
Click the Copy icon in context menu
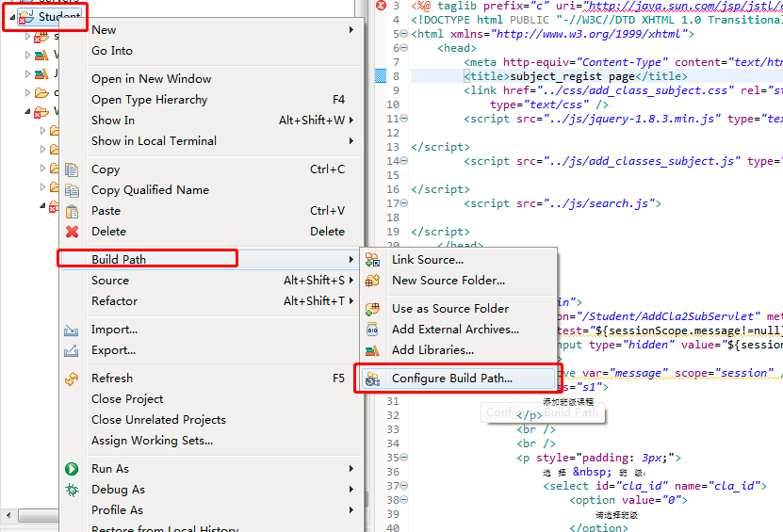[x=72, y=169]
